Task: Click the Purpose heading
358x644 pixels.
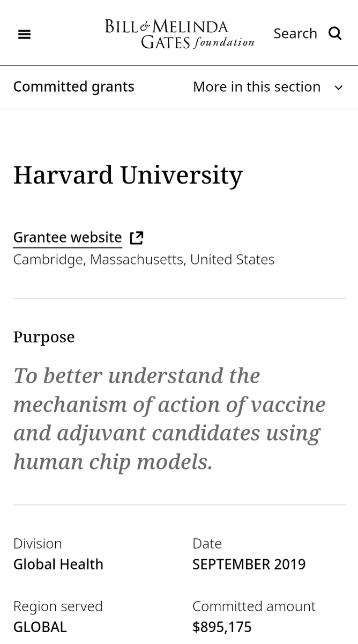Action: point(44,337)
